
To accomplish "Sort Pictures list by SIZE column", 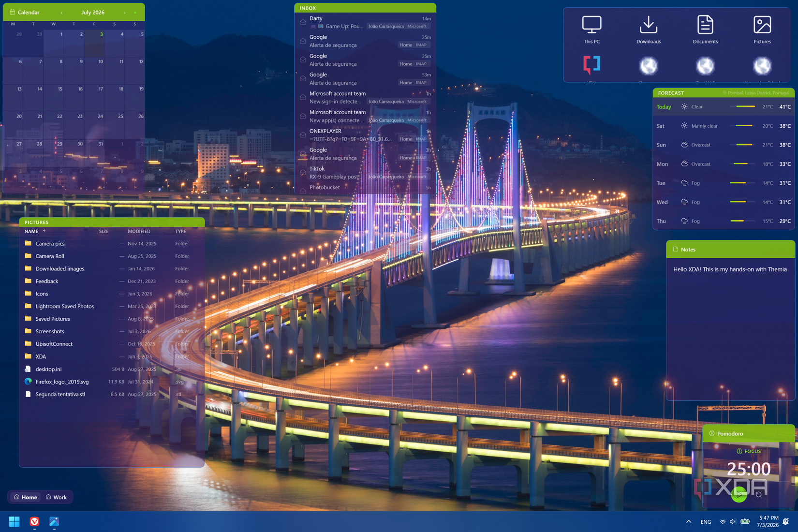I will (x=104, y=231).
